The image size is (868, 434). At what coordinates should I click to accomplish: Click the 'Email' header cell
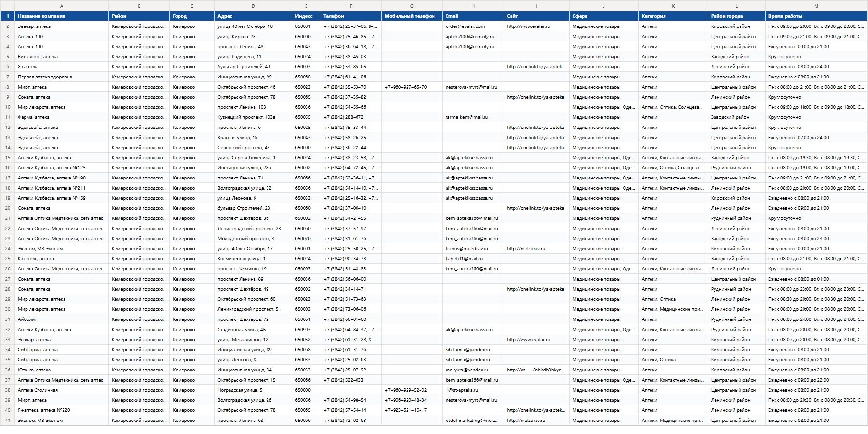(473, 16)
